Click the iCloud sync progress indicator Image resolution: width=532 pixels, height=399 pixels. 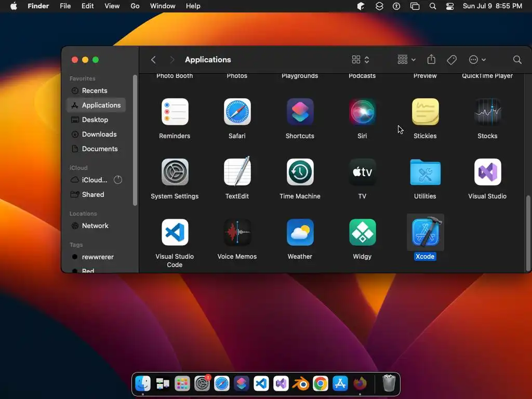click(x=118, y=180)
